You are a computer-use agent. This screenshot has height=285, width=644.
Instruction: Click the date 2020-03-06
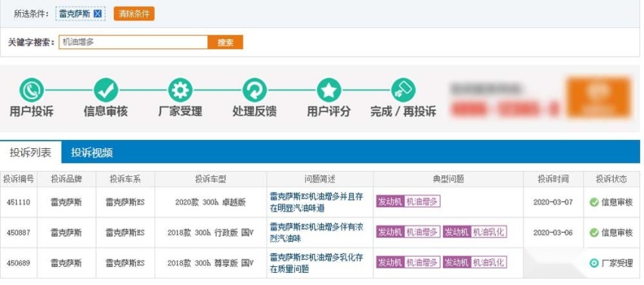(553, 232)
